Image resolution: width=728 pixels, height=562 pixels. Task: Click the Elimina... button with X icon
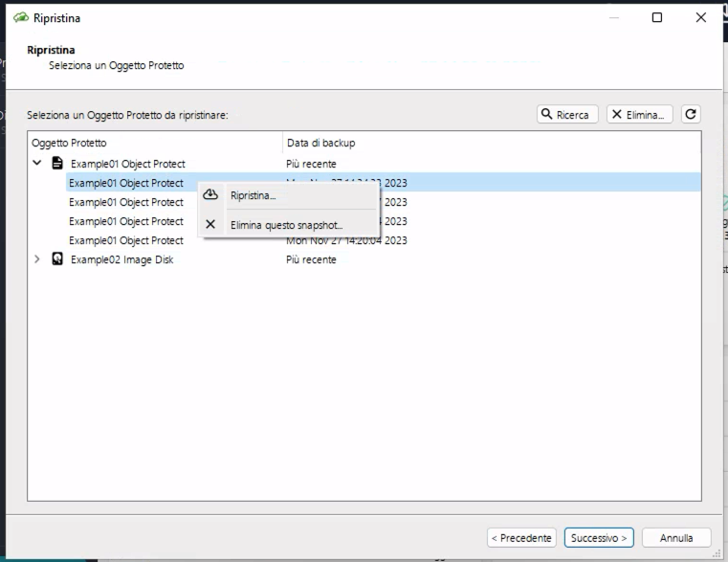[x=639, y=114]
